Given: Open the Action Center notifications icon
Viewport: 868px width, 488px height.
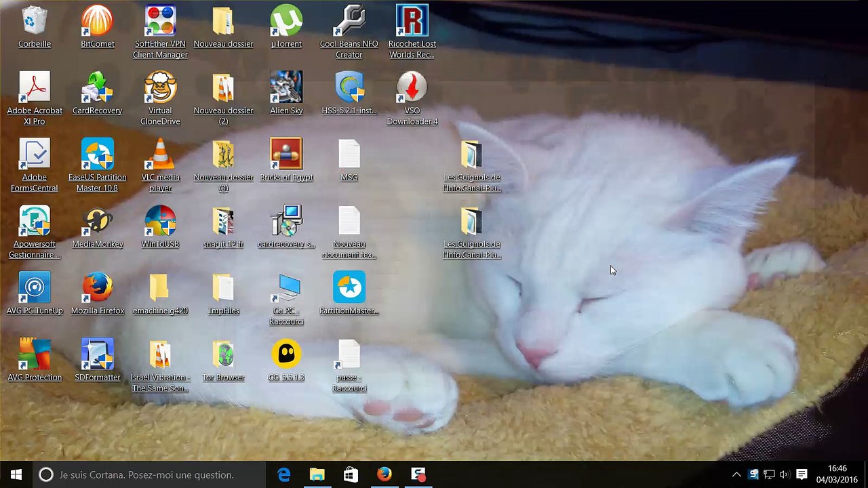Looking at the screenshot, I should pos(802,474).
